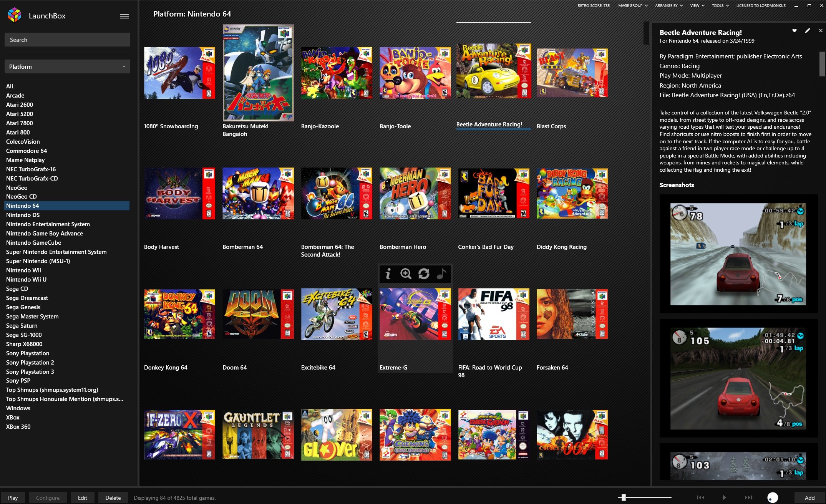This screenshot has width=826, height=504.
Task: Show info for Extreme-G
Action: pos(388,274)
